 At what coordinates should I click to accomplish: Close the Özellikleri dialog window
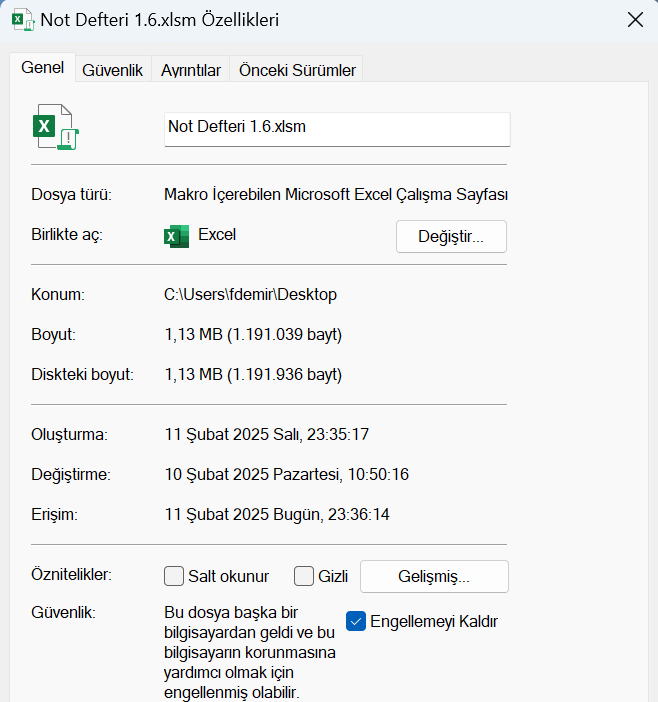(x=635, y=20)
